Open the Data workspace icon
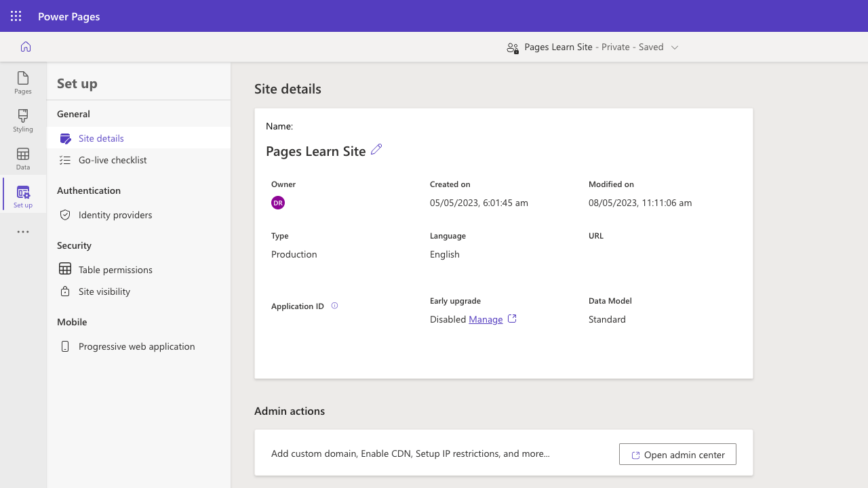868x488 pixels. click(x=22, y=158)
